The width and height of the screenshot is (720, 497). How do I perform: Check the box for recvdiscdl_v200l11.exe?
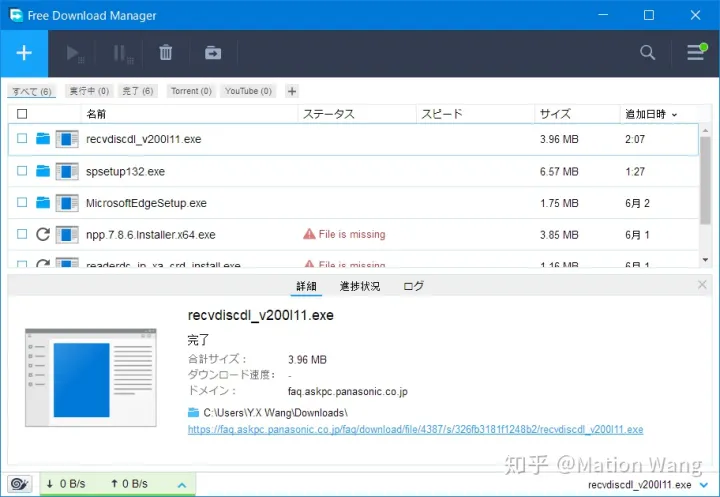click(x=22, y=138)
